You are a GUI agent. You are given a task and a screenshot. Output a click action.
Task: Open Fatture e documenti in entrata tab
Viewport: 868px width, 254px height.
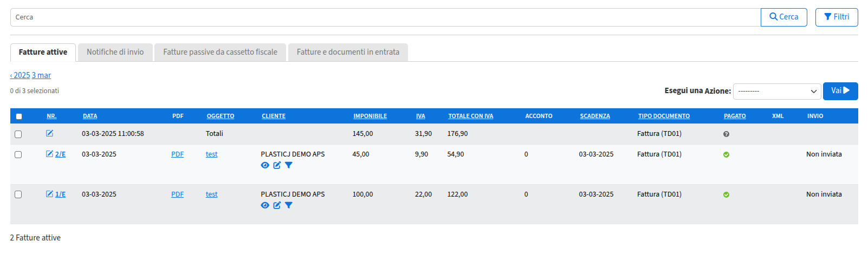348,52
